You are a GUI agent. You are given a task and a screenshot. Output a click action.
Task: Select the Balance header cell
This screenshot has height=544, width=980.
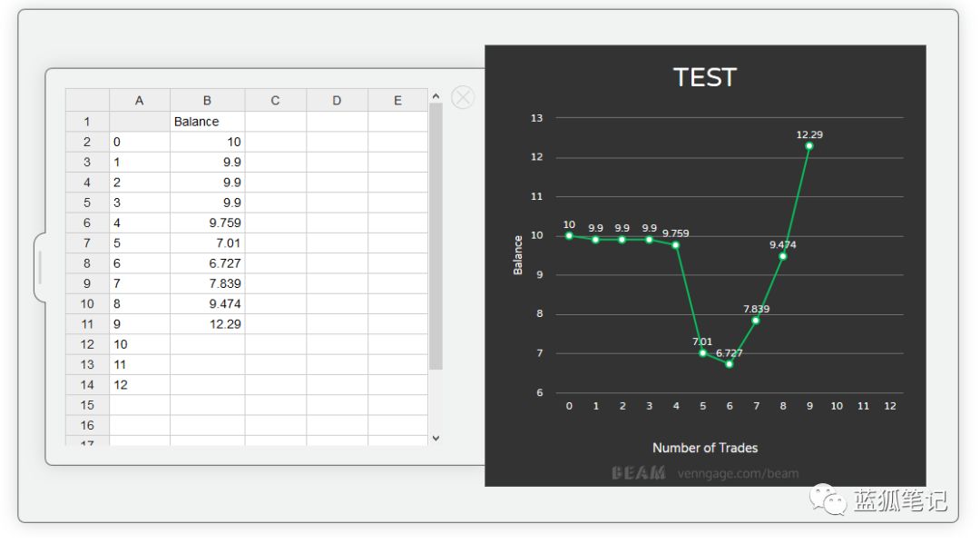pyautogui.click(x=207, y=122)
